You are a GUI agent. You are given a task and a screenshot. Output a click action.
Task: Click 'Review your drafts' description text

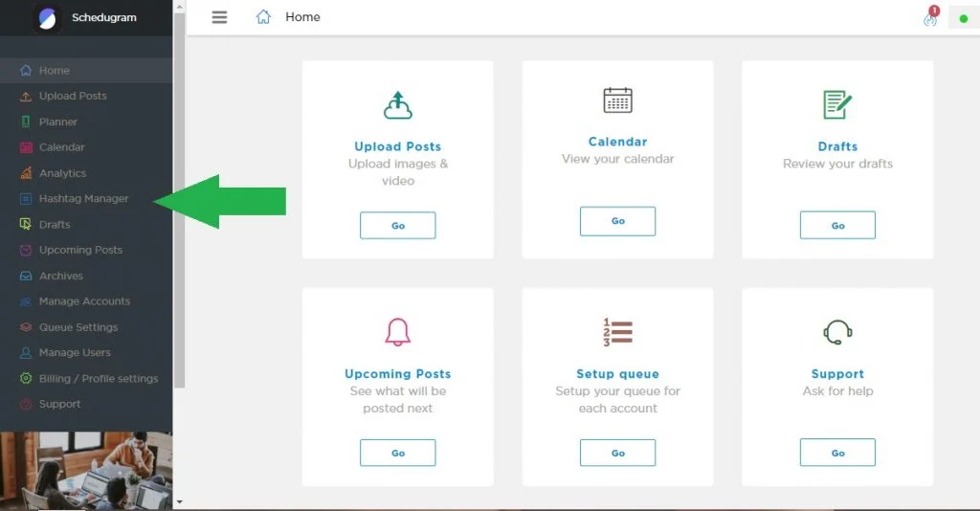click(837, 164)
